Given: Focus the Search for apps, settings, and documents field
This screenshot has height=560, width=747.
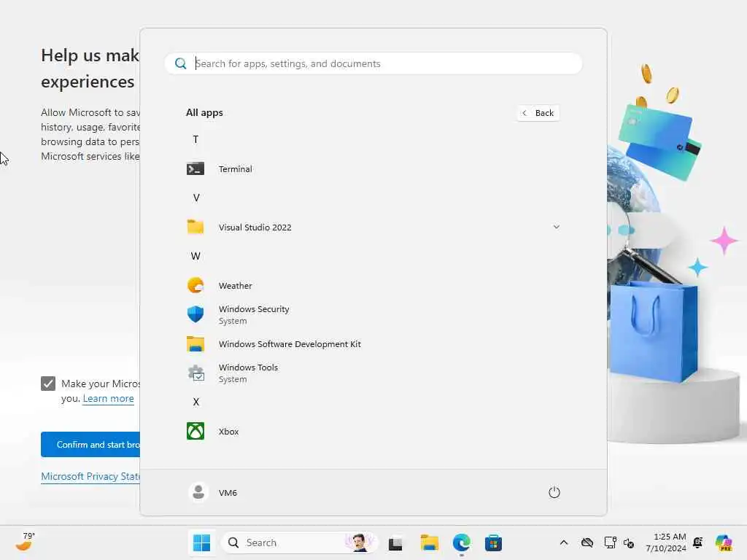Looking at the screenshot, I should click(373, 63).
